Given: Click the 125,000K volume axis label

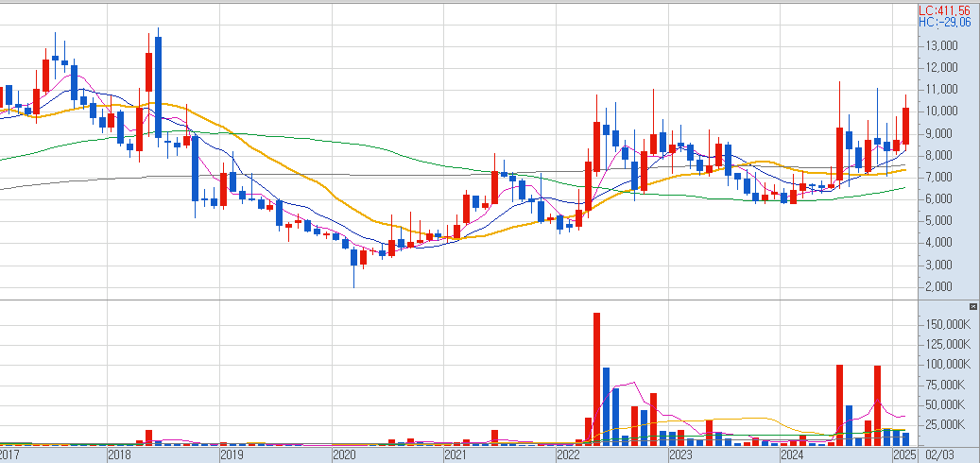Looking at the screenshot, I should [948, 344].
